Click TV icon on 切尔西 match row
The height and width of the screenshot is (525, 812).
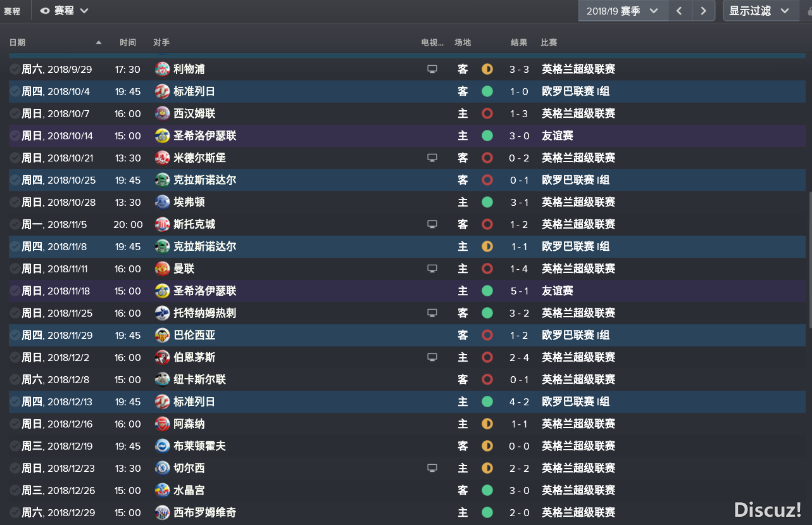432,468
